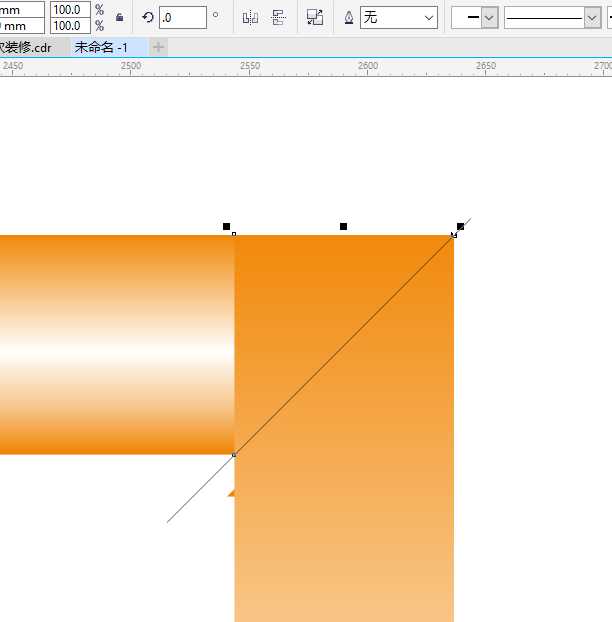Toggle the lock ratio padlock
Image resolution: width=612 pixels, height=622 pixels.
pos(120,17)
